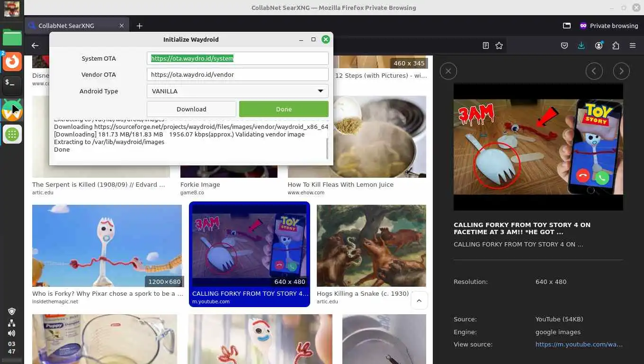Launch Firefox from the dock
Image resolution: width=644 pixels, height=364 pixels.
click(12, 62)
